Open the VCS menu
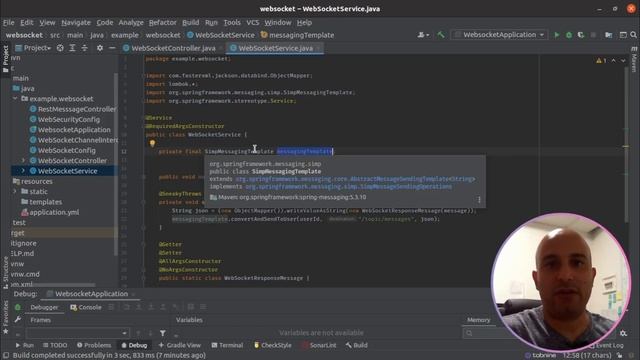640x360 pixels. 253,22
